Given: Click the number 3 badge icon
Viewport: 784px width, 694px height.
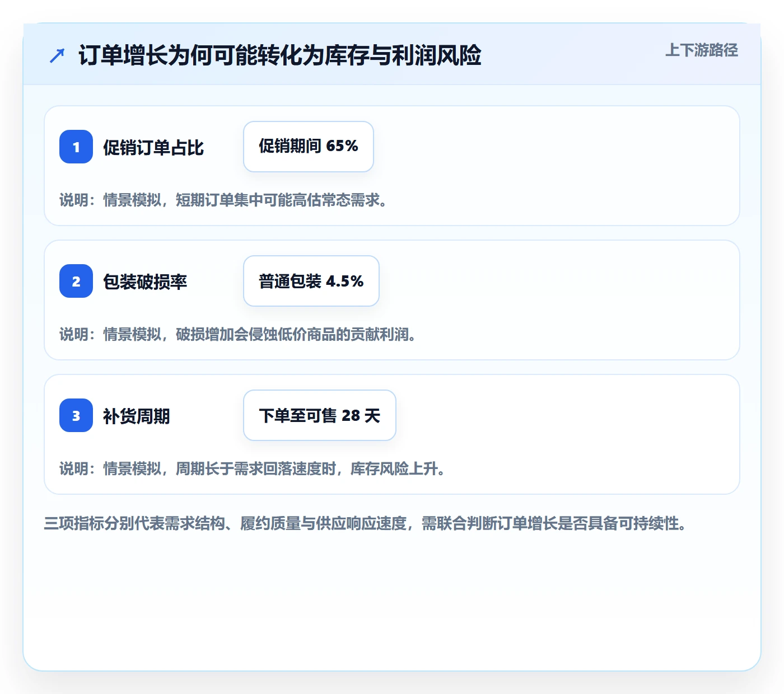Looking at the screenshot, I should click(x=76, y=415).
